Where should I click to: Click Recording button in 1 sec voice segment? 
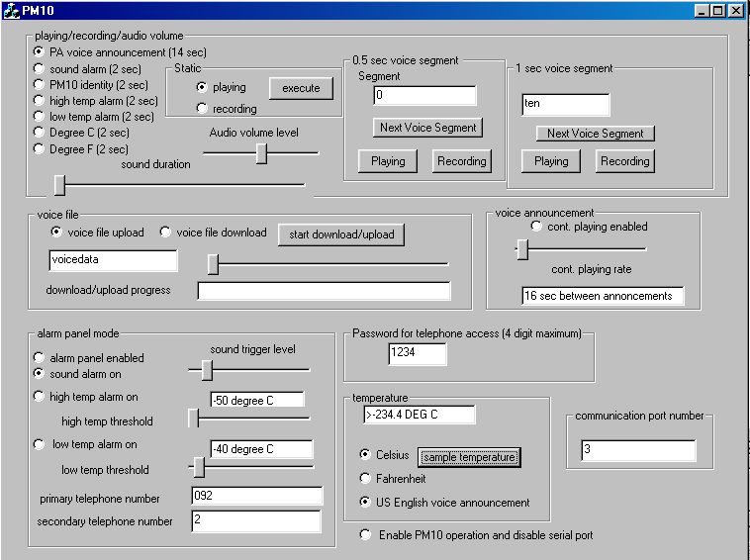[624, 161]
